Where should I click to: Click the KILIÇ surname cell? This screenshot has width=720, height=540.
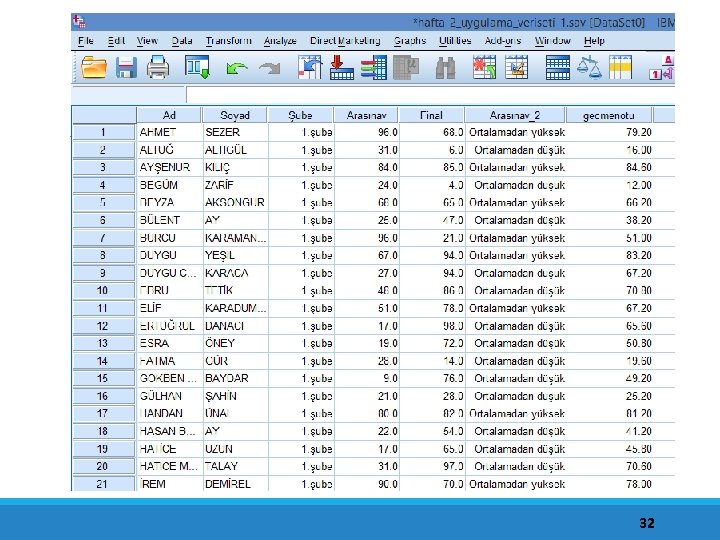pyautogui.click(x=235, y=168)
